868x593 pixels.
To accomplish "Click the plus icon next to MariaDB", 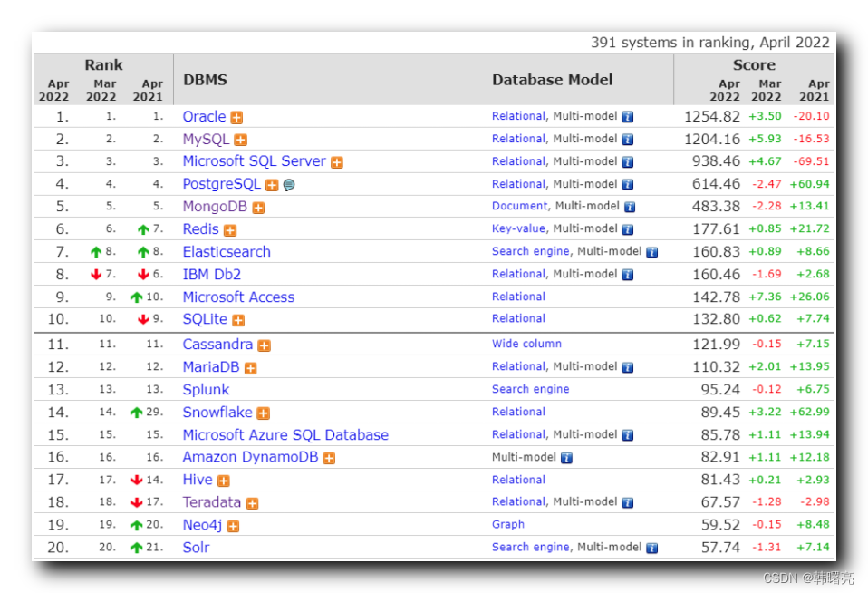I will pos(250,368).
